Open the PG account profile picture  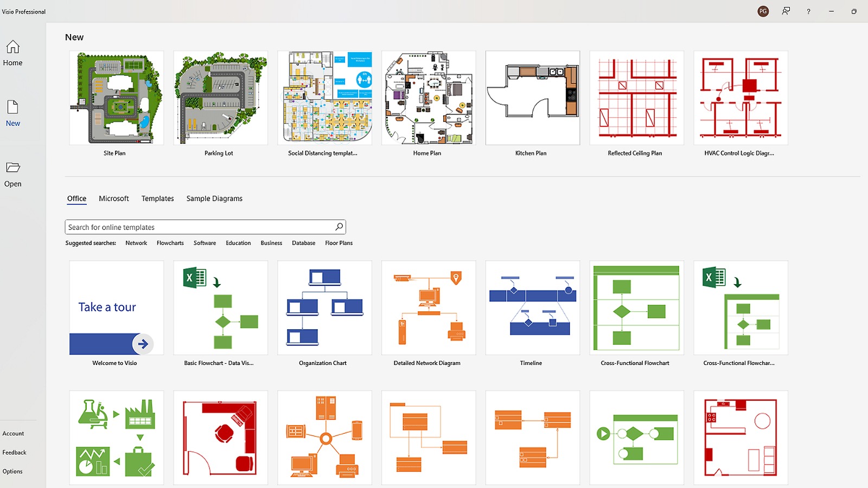pos(763,11)
